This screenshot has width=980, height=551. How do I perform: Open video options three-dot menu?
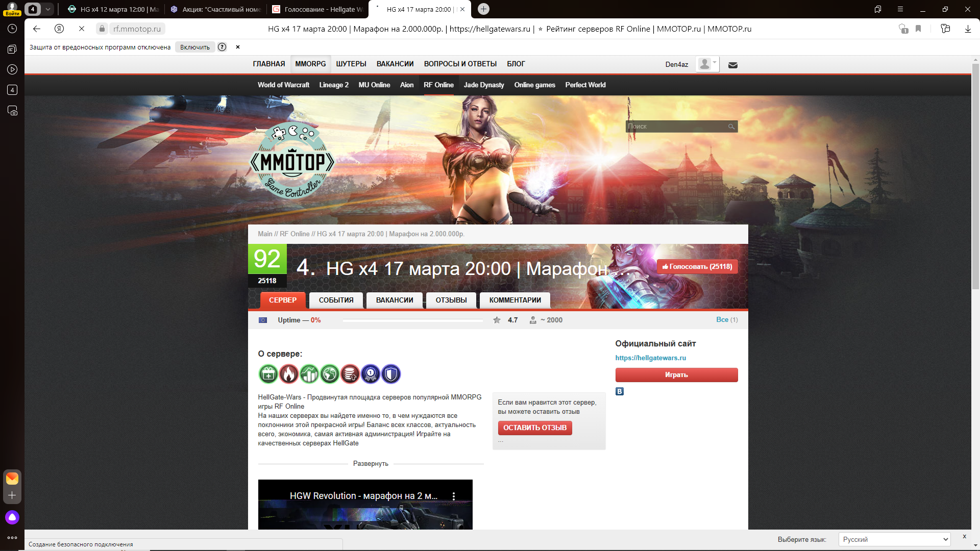(454, 496)
